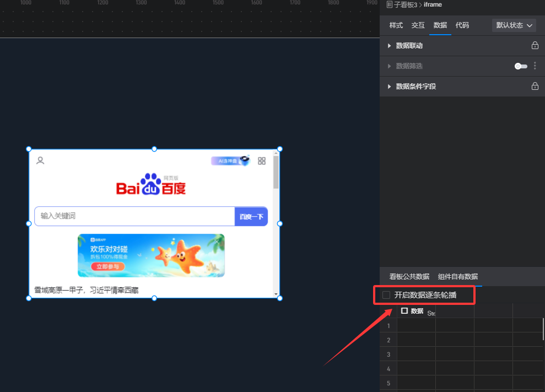Viewport: 545px width, 392px height.
Task: Switch to the 样式 tab
Action: [396, 25]
